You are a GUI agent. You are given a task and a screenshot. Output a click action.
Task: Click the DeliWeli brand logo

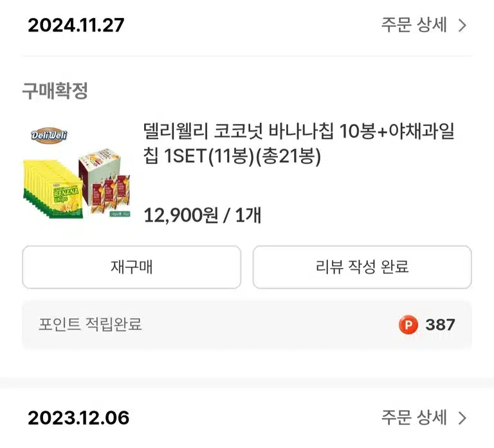[49, 136]
